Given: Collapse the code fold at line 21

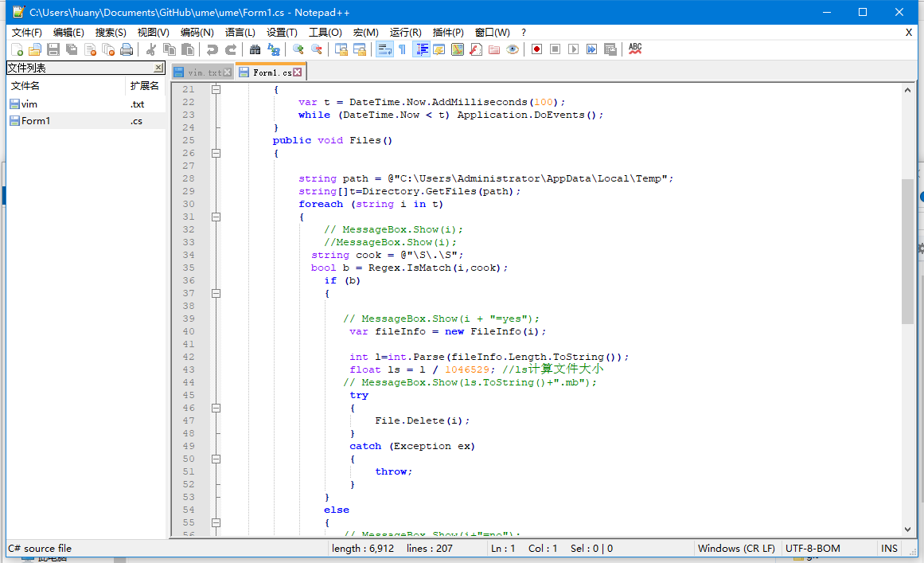Looking at the screenshot, I should [216, 90].
